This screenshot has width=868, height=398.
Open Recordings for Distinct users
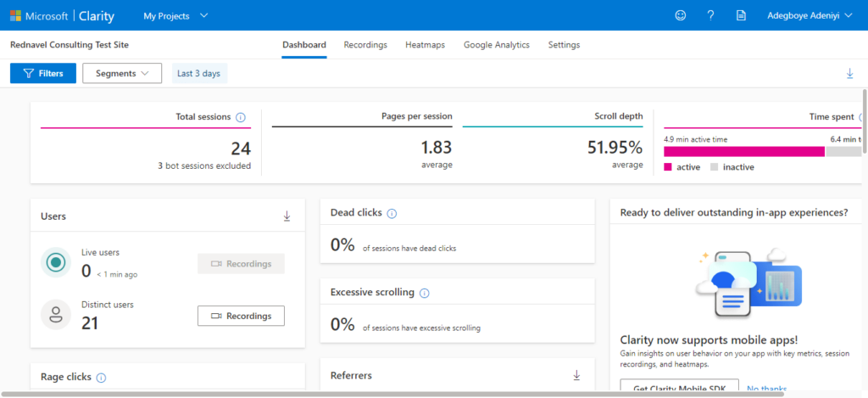(x=241, y=316)
